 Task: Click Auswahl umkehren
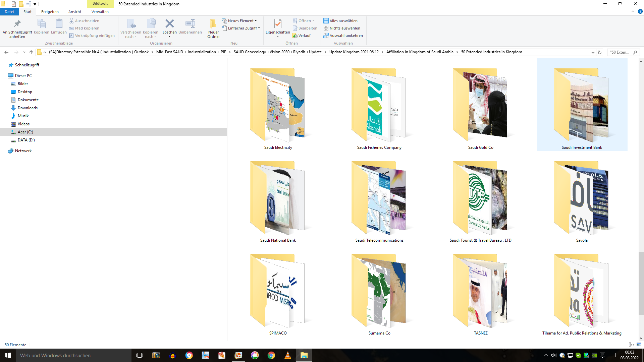tap(343, 36)
